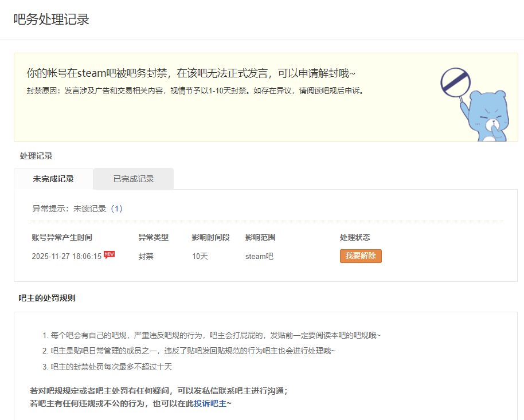Image resolution: width=524 pixels, height=420 pixels.
Task: Click the 10天 duration value
Action: pos(200,256)
